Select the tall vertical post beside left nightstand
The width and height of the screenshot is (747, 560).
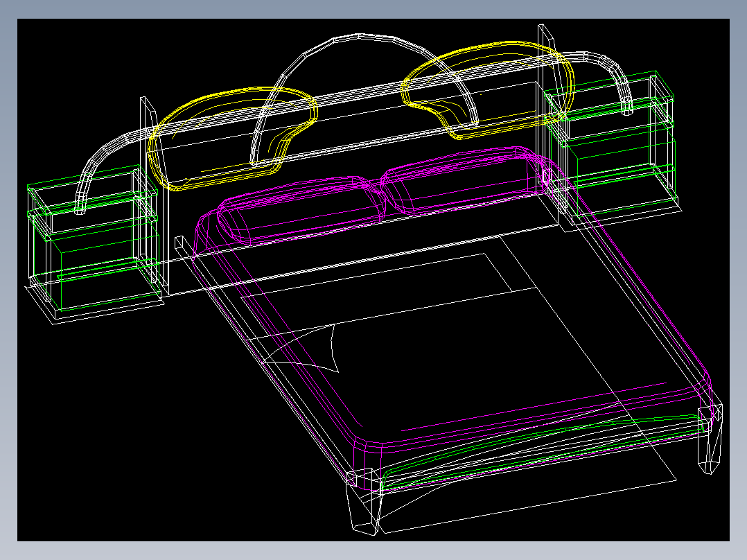(155, 195)
